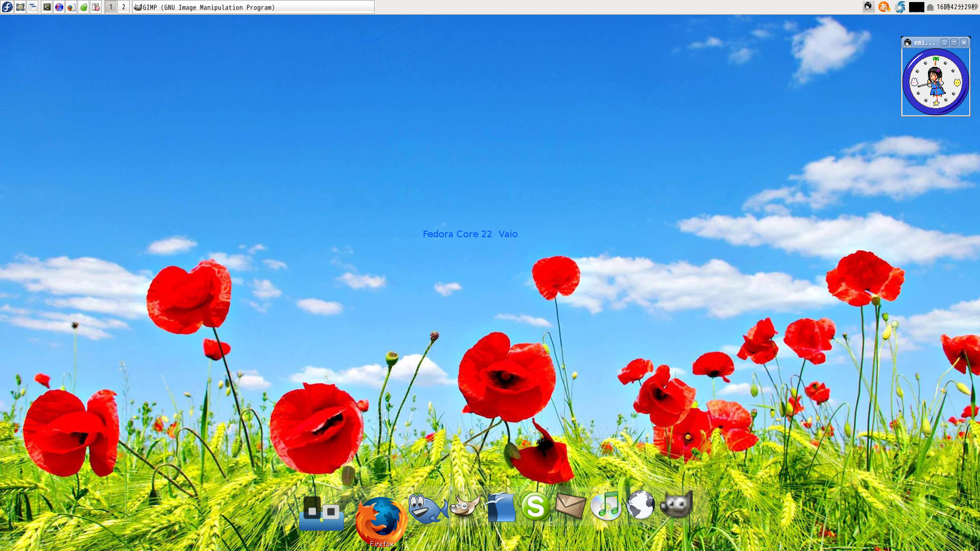Open OpenOffice from the dock

[x=501, y=507]
